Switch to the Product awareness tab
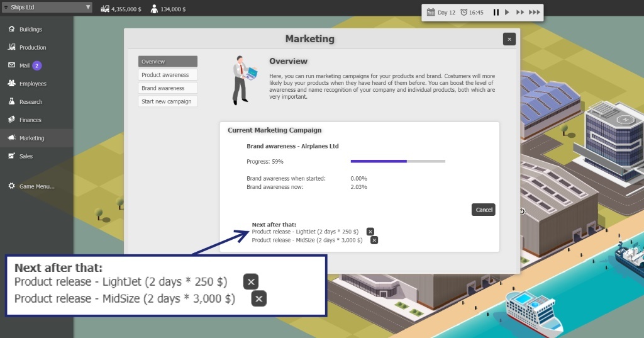644x338 pixels. point(167,75)
